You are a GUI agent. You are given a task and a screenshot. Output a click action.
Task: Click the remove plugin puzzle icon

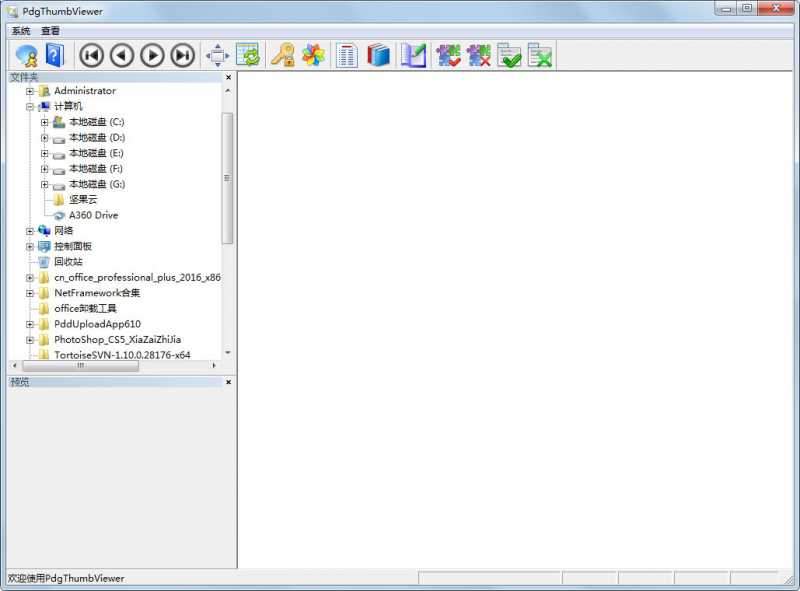(478, 57)
